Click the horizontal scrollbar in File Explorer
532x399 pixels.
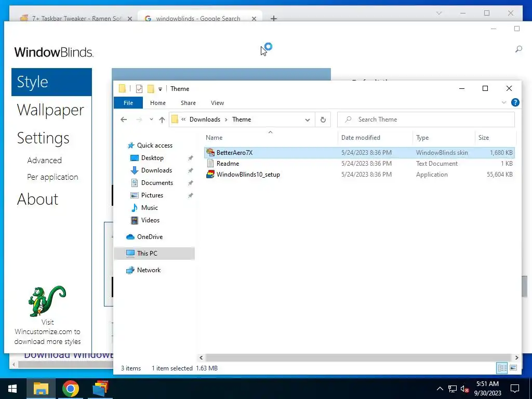click(358, 357)
